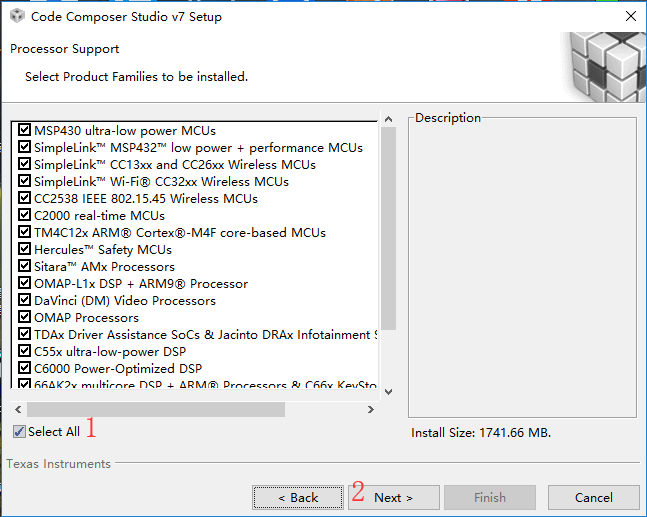Uncheck MSP430 ultra-low power MCUs checkbox
This screenshot has height=517, width=647.
click(24, 130)
